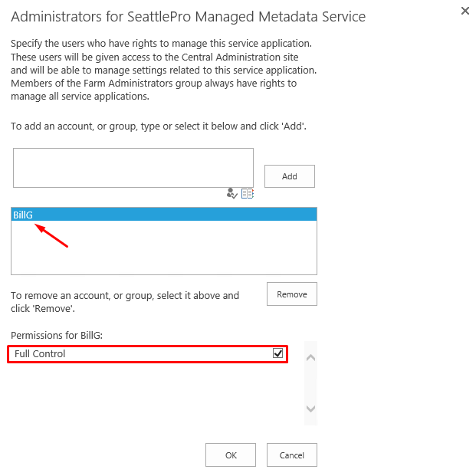This screenshot has width=476, height=476.
Task: Focus the account people picker input box
Action: point(133,168)
